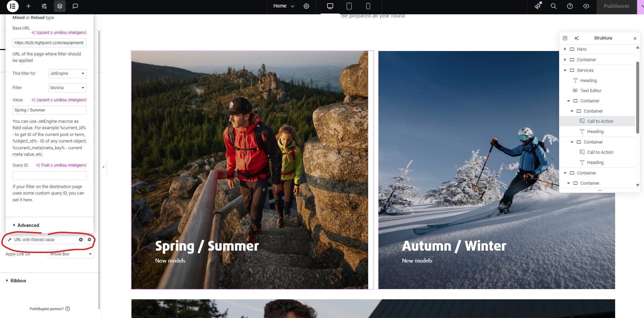Switch to tablet device view
The width and height of the screenshot is (644, 318).
click(x=349, y=6)
